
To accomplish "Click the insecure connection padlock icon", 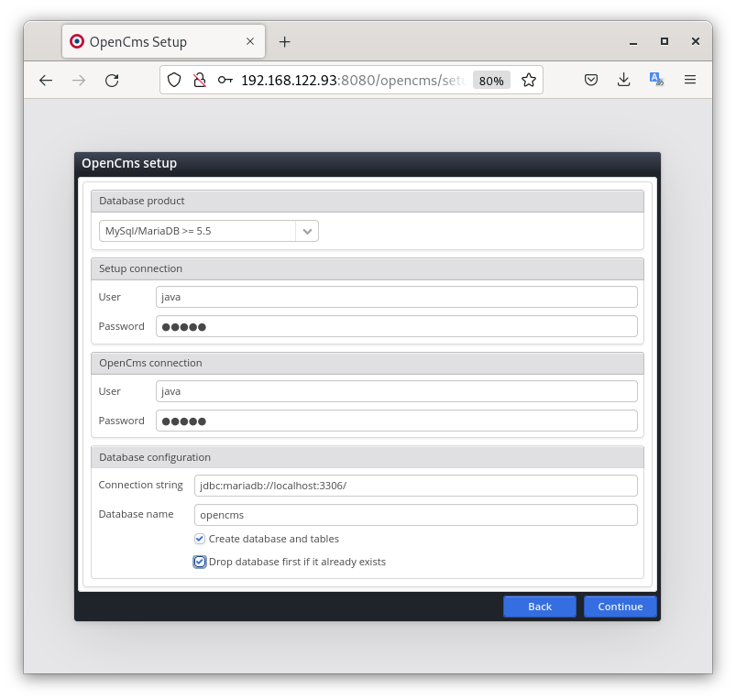I will [x=199, y=80].
